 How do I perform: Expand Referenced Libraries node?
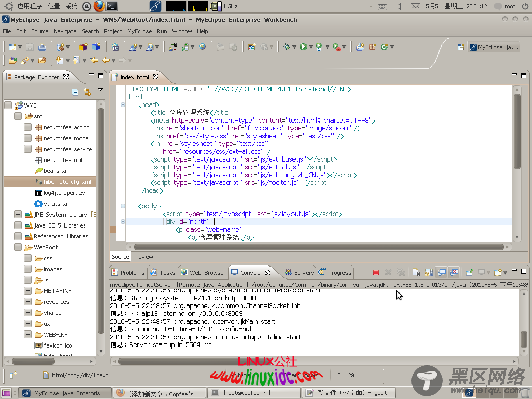pos(18,236)
